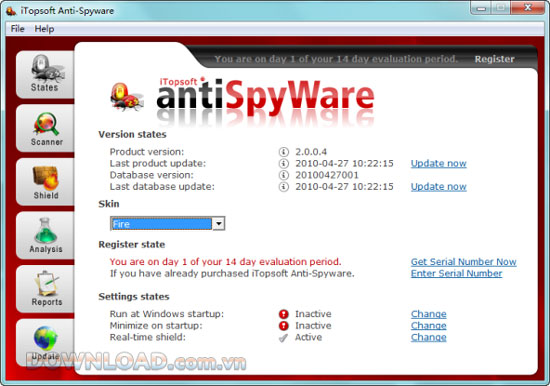
Task: Click info icon next to Product version
Action: pyautogui.click(x=283, y=152)
